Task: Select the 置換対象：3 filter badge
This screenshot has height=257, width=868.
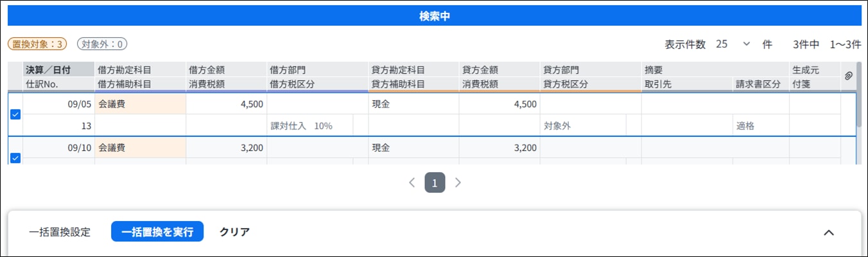Action: point(37,44)
